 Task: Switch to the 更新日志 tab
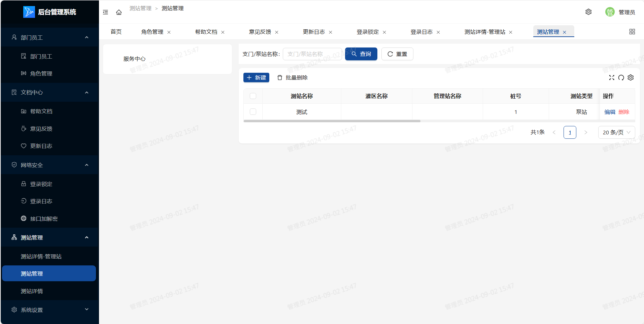(x=314, y=32)
